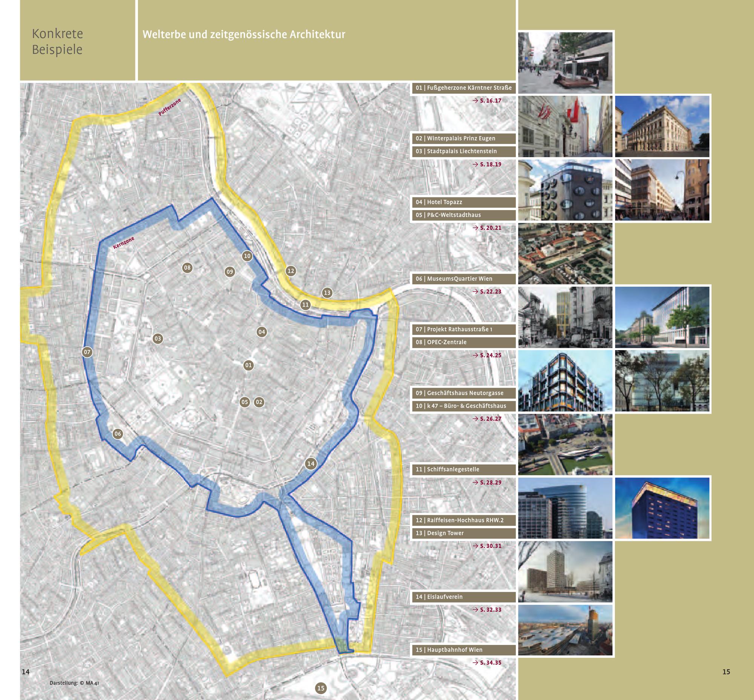Go to page reference S. 26.27
This screenshot has height=700, width=754.
[487, 419]
